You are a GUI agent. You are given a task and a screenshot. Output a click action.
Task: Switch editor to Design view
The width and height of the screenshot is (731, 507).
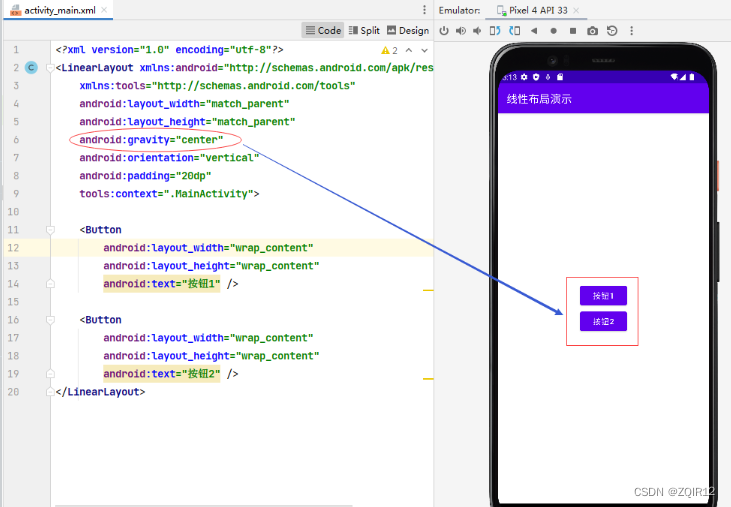(x=408, y=30)
